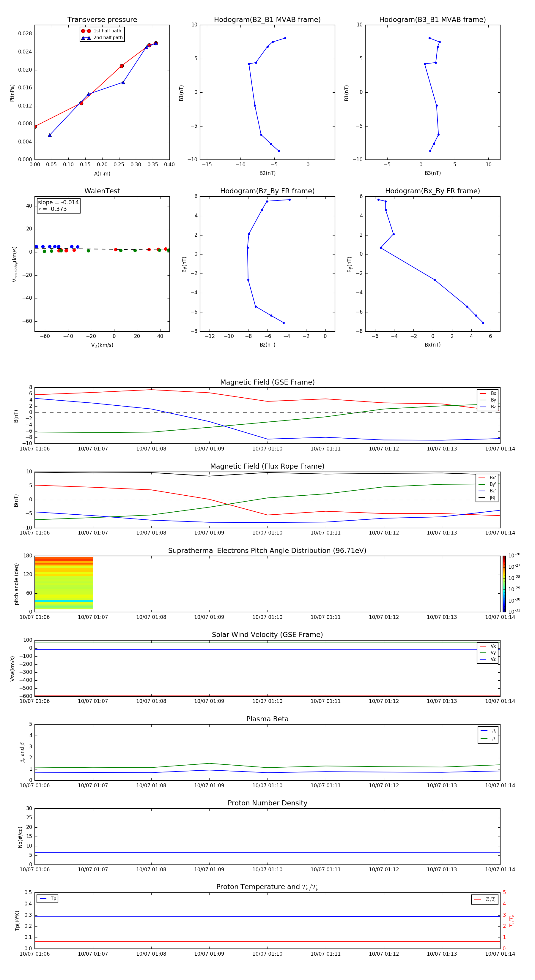Click the 'V_A(km/s)' x-axis label
This screenshot has width=535, height=980.
pos(102,345)
